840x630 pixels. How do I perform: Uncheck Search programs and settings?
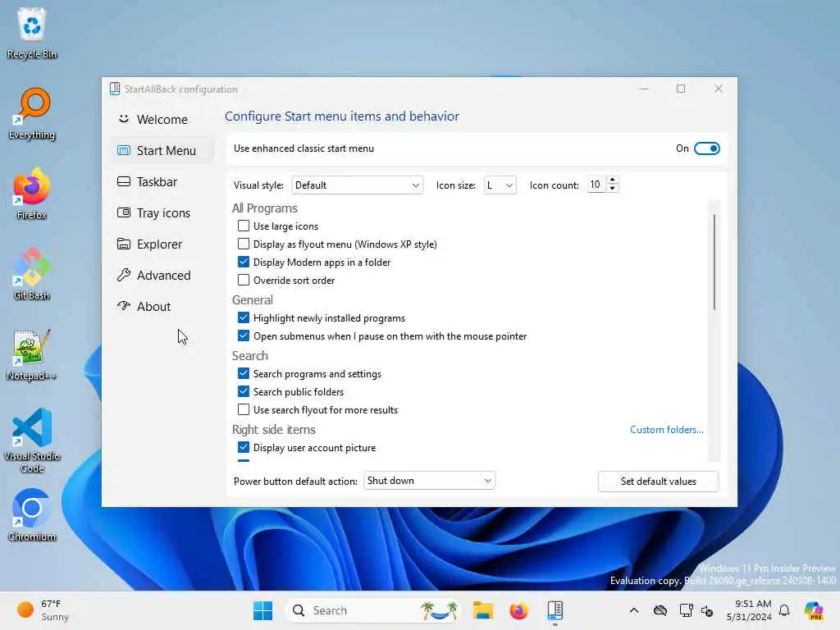coord(243,373)
